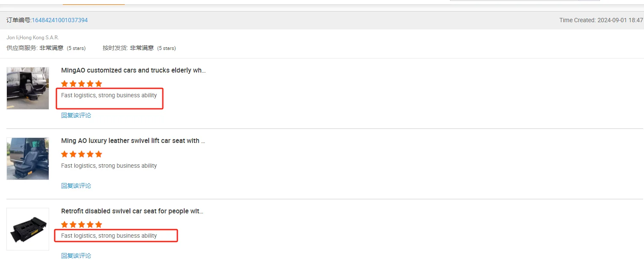Click review text under Retrofit disabled seat
Screen dimensions: 644x265
[109, 236]
